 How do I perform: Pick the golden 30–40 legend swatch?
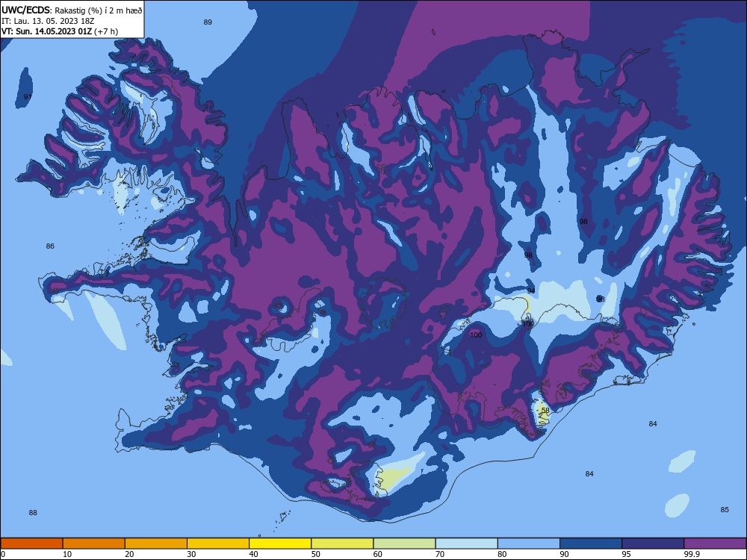pyautogui.click(x=218, y=544)
